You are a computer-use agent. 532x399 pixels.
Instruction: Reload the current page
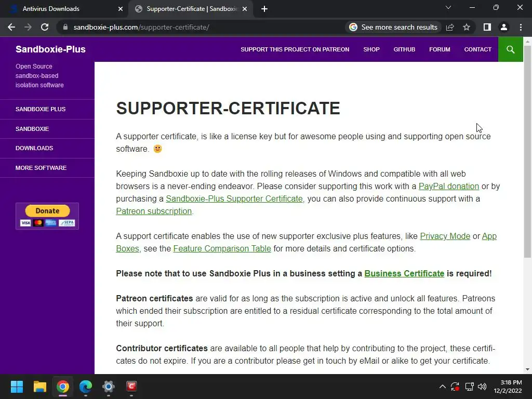(x=45, y=27)
